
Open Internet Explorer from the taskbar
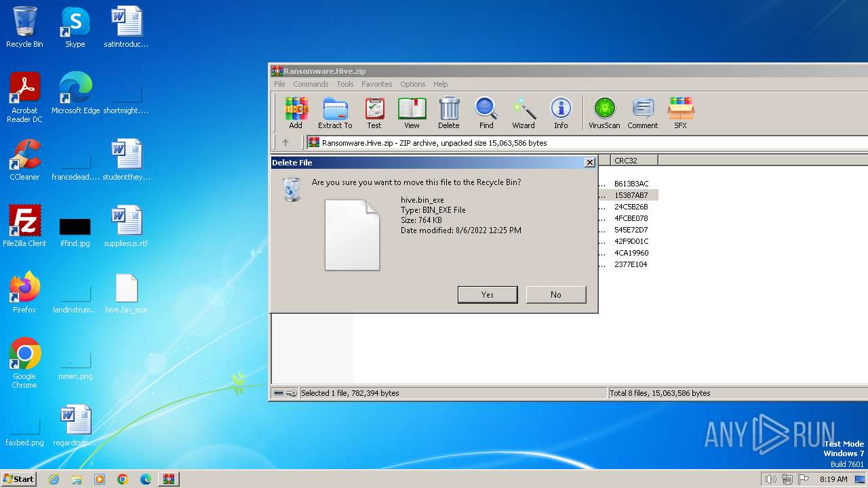click(54, 479)
